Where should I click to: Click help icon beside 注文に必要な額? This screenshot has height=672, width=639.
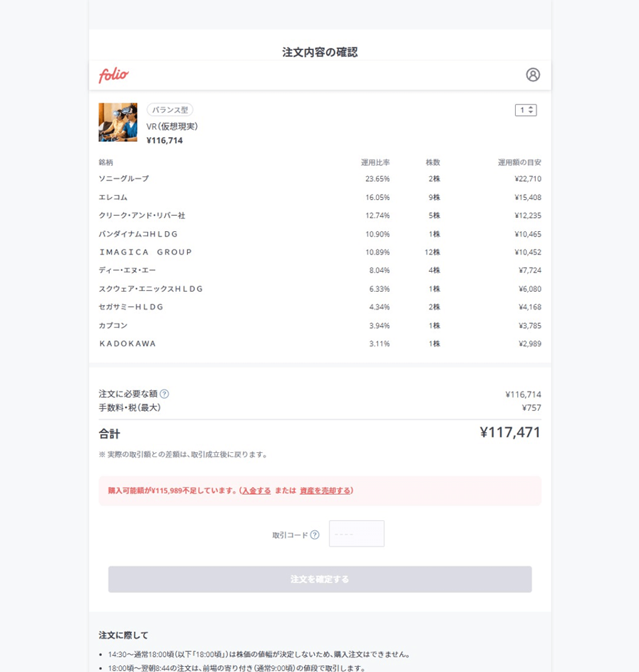[x=164, y=394]
